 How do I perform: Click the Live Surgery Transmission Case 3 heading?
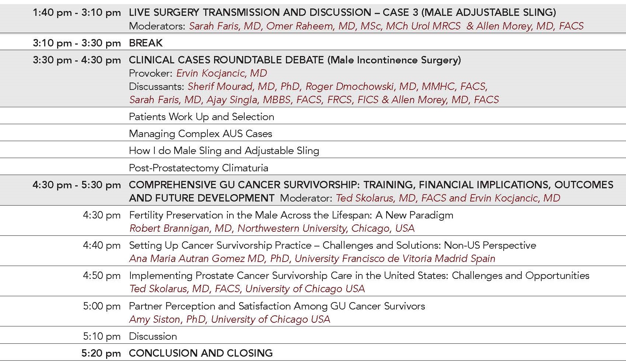pos(342,13)
